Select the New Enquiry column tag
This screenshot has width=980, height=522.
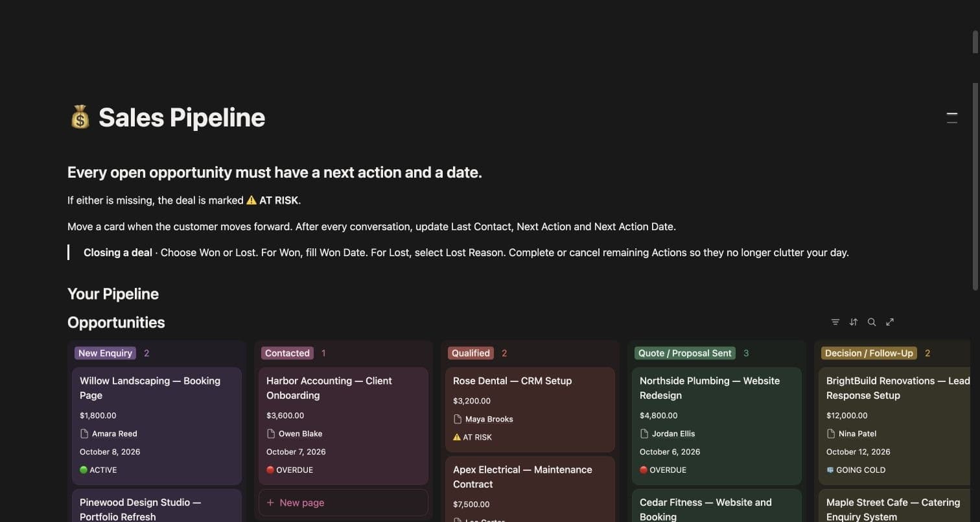click(x=105, y=353)
